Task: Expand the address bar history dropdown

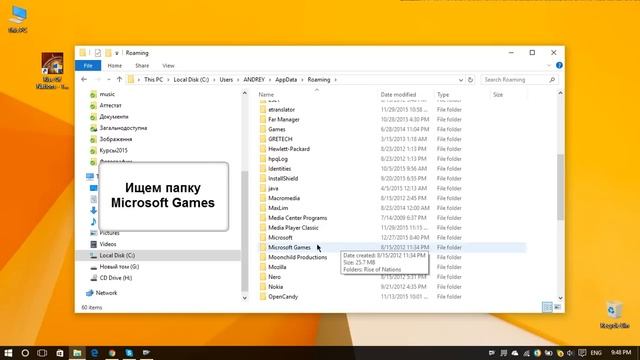Action: (461, 80)
